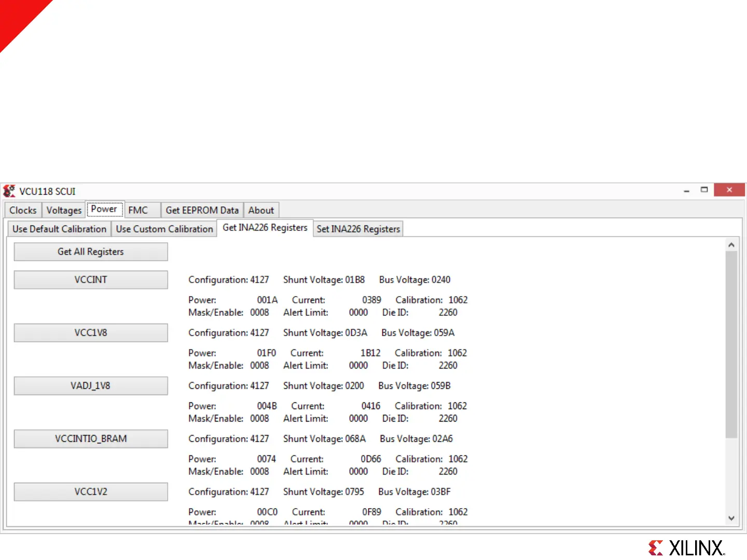
Task: Open Set INA226 Registers tab
Action: coord(358,229)
